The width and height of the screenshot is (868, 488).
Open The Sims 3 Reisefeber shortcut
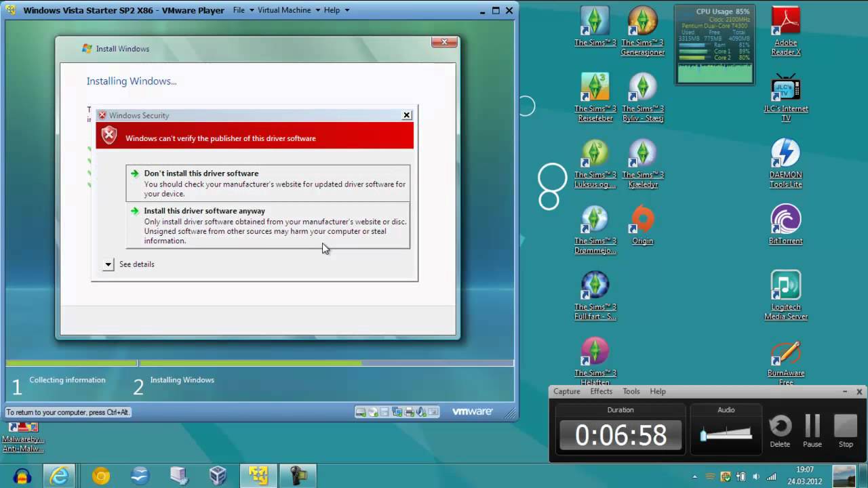pos(595,97)
